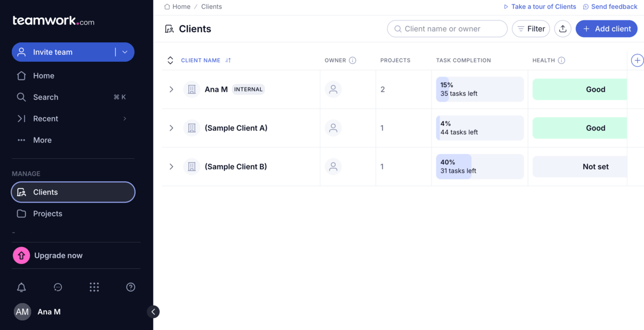Open the Invite team dropdown arrow
Image resolution: width=644 pixels, height=330 pixels.
[125, 52]
